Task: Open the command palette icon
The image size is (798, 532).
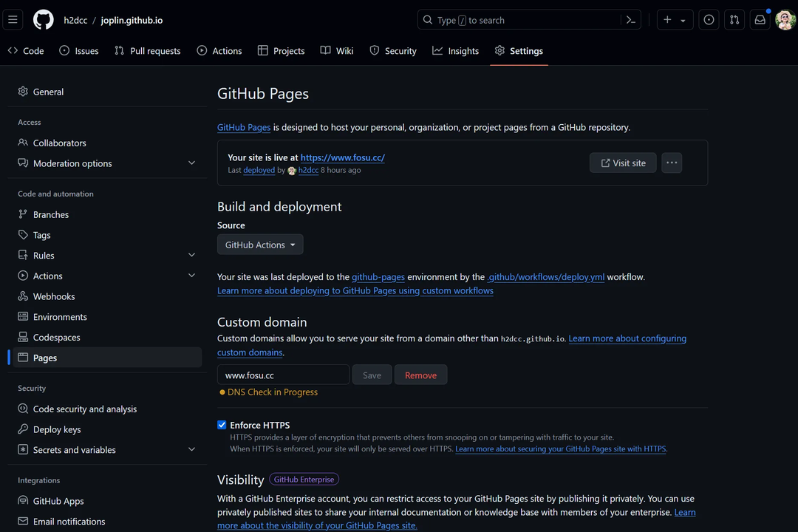Action: click(x=631, y=20)
